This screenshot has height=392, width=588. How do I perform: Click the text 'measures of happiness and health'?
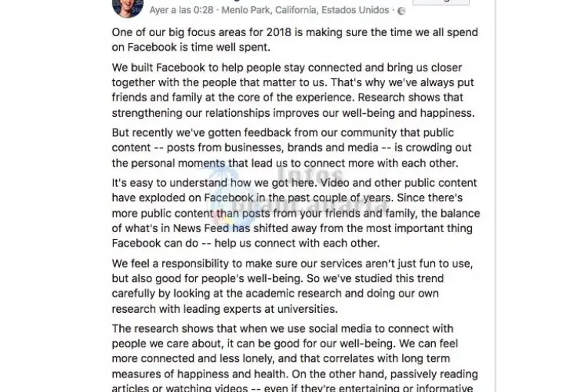198,374
